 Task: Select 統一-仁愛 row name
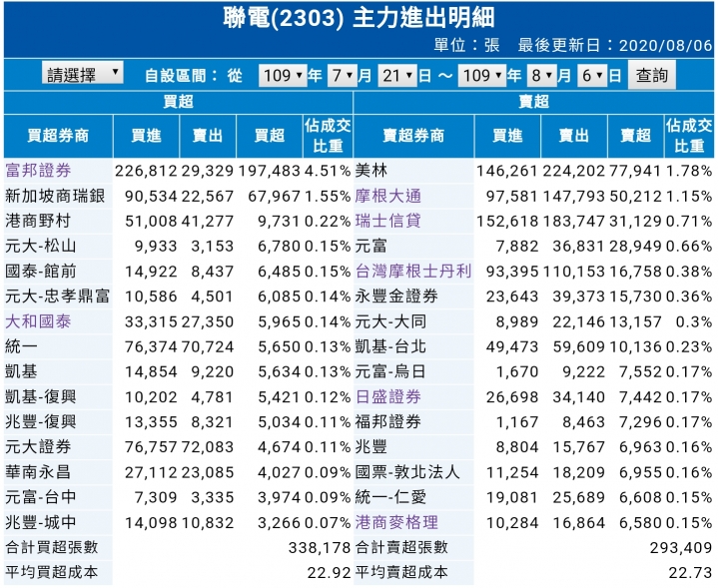tap(390, 497)
